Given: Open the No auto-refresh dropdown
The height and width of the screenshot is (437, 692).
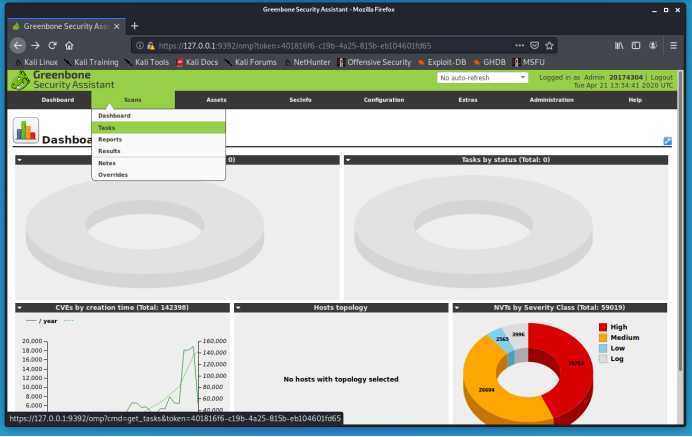Looking at the screenshot, I should click(482, 78).
